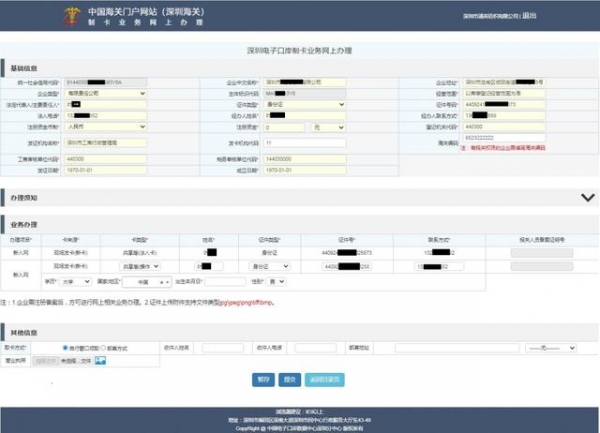This screenshot has height=433, width=600.
Task: Click the 收件人姓名 input field
Action: [x=222, y=348]
